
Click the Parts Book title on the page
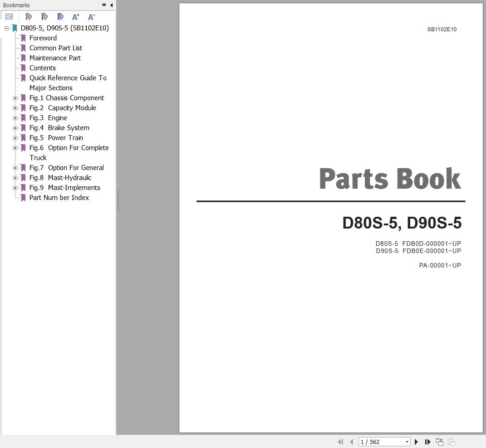(390, 179)
